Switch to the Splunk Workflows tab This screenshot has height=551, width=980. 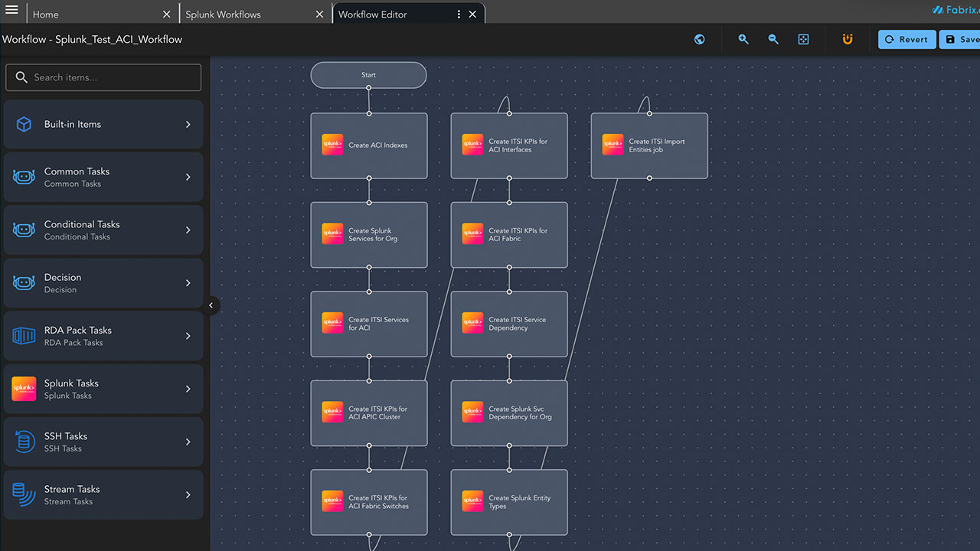tap(245, 14)
